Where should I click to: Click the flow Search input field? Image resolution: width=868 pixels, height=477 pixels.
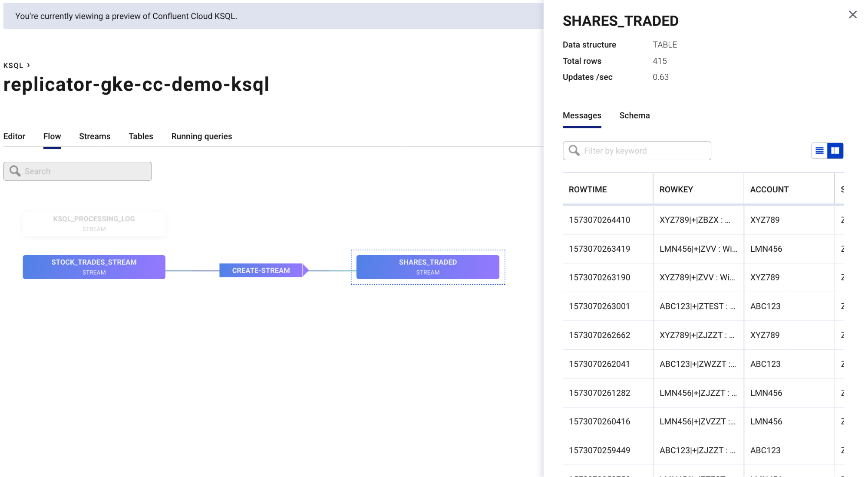tap(78, 171)
